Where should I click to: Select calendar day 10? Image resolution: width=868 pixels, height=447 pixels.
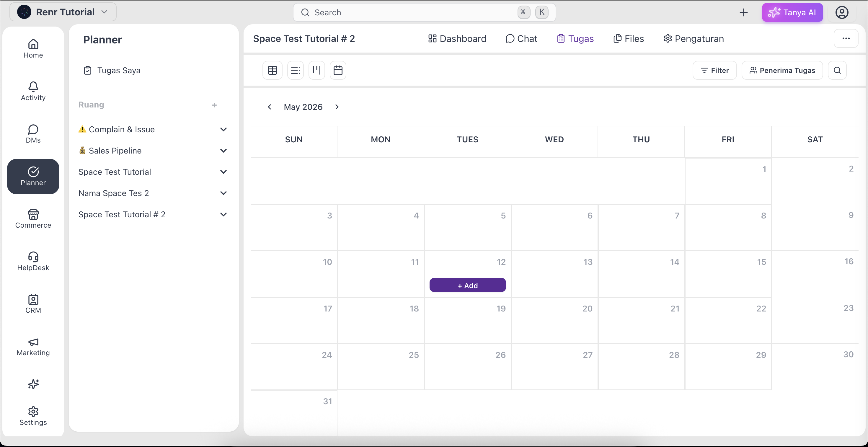pyautogui.click(x=294, y=274)
